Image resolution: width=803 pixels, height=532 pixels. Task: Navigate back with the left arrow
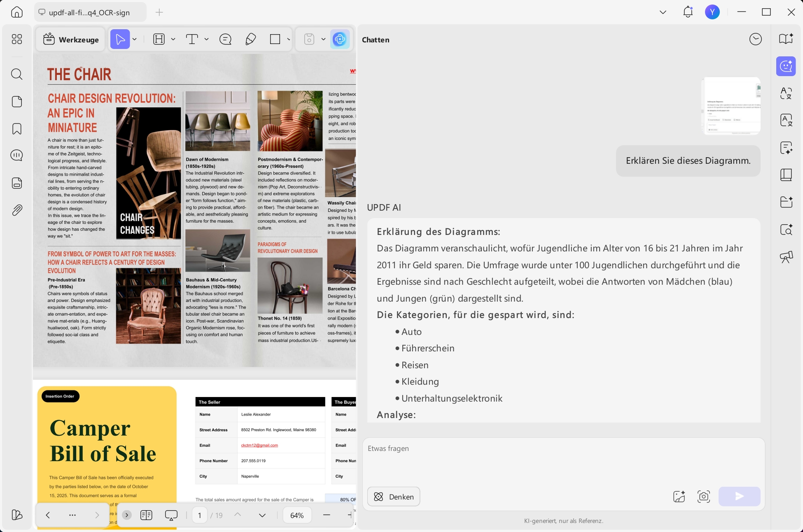(48, 515)
